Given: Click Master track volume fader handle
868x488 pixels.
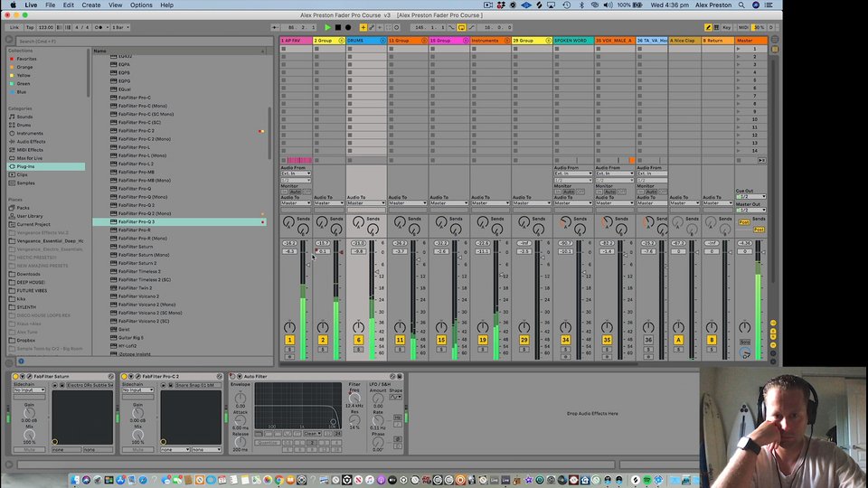Looking at the screenshot, I should (x=763, y=252).
